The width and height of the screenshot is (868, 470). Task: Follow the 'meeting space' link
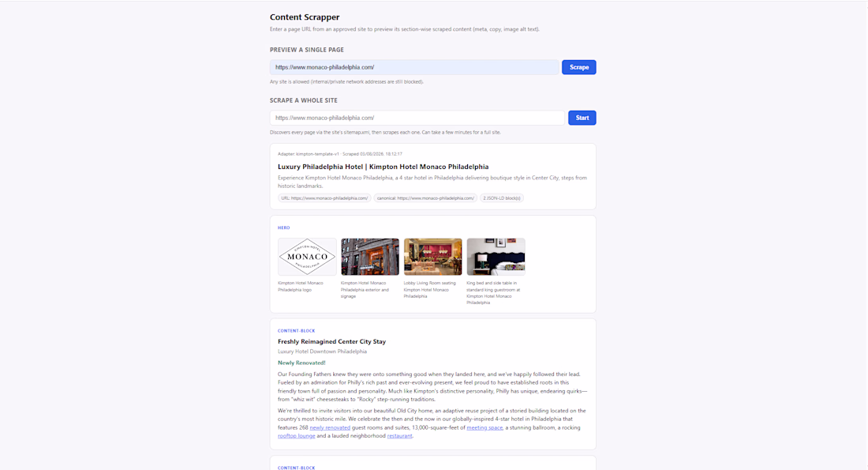pyautogui.click(x=485, y=427)
